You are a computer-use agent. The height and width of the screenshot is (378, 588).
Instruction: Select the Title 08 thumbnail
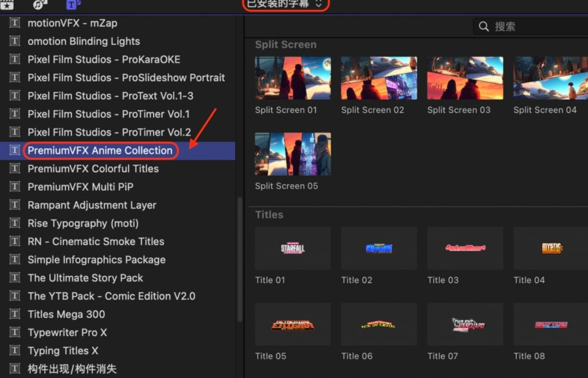(x=550, y=324)
